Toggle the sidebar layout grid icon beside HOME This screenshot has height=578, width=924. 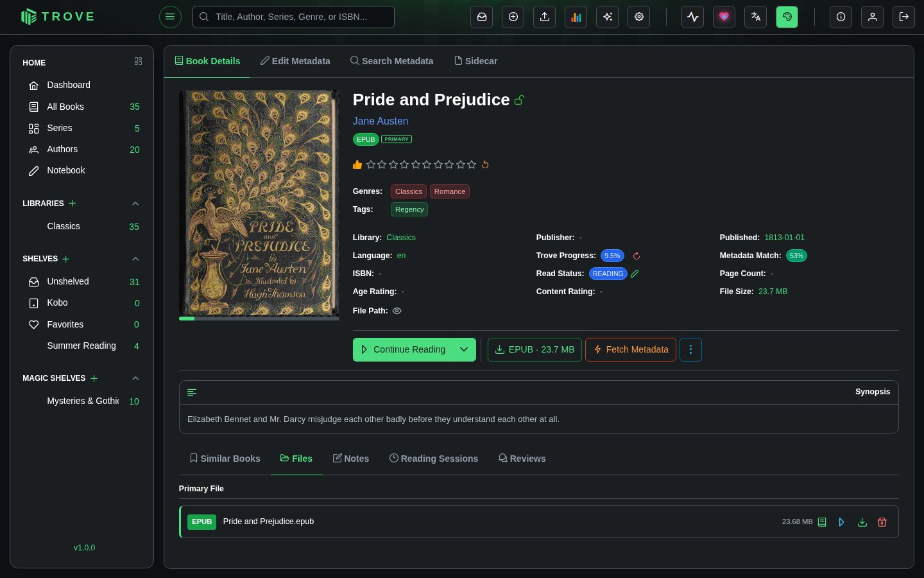coord(138,61)
